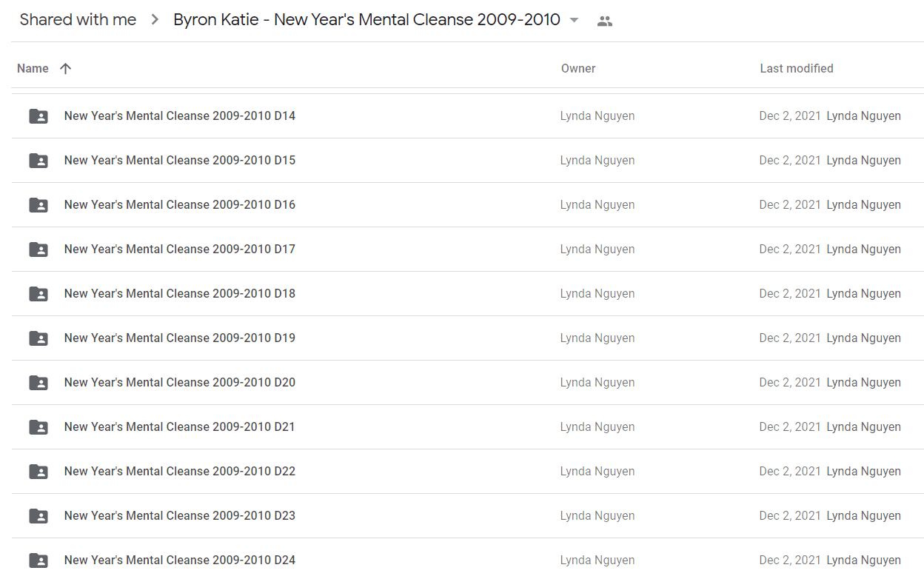This screenshot has height=579, width=924.
Task: Open the folder title dropdown arrow
Action: click(x=574, y=20)
